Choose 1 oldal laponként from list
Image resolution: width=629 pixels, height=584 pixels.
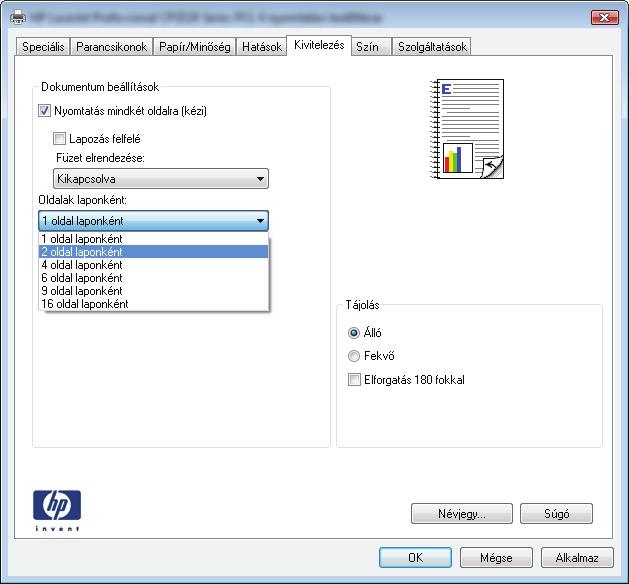154,239
